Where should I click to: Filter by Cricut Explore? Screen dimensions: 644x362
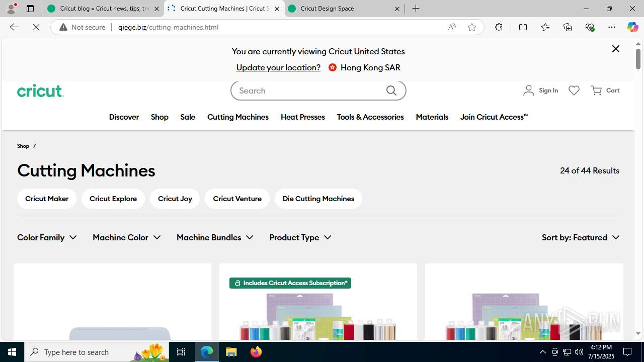113,199
